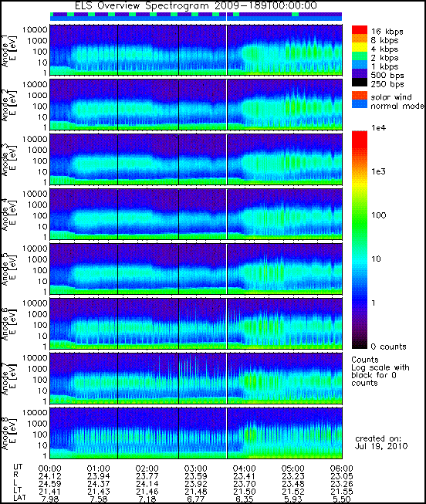Click the '4 kbps' legend label

coord(384,49)
